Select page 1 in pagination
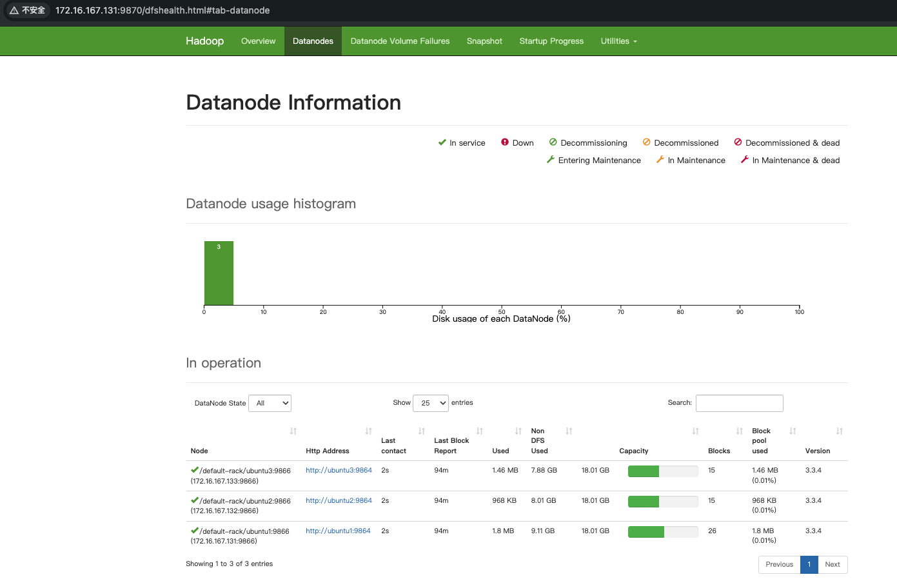 (x=809, y=564)
